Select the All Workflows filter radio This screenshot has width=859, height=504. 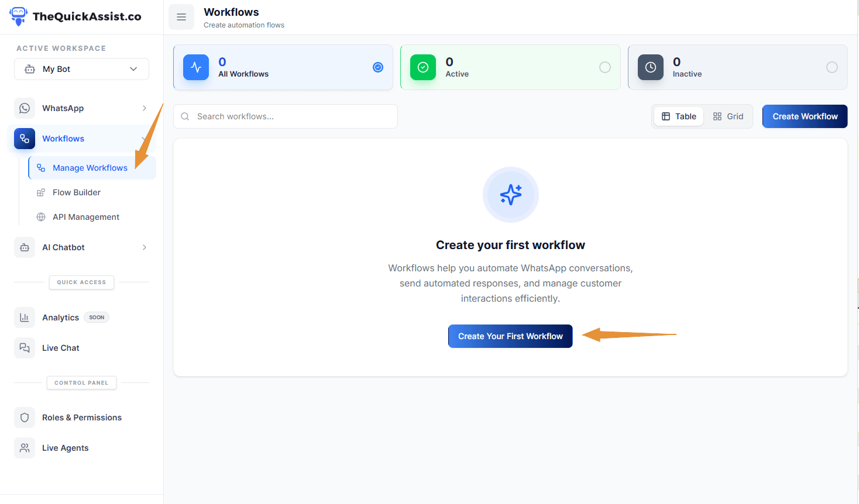click(x=377, y=67)
